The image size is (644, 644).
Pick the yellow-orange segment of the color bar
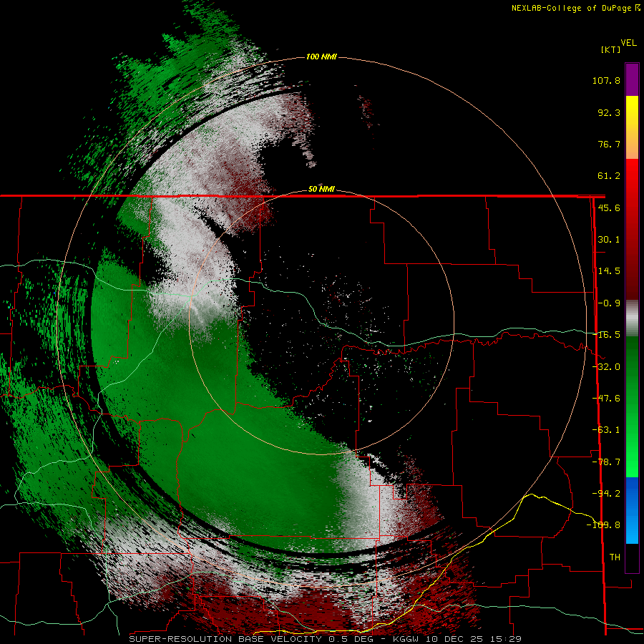632,127
